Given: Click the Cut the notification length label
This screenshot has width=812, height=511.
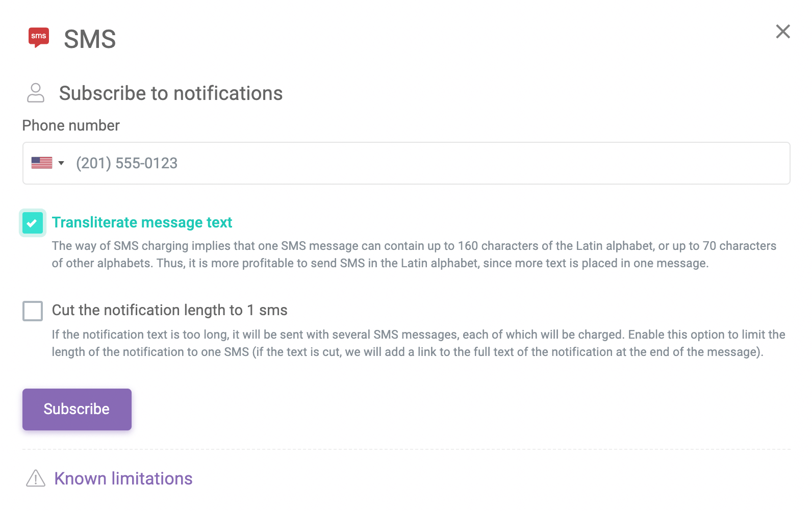Looking at the screenshot, I should (169, 310).
